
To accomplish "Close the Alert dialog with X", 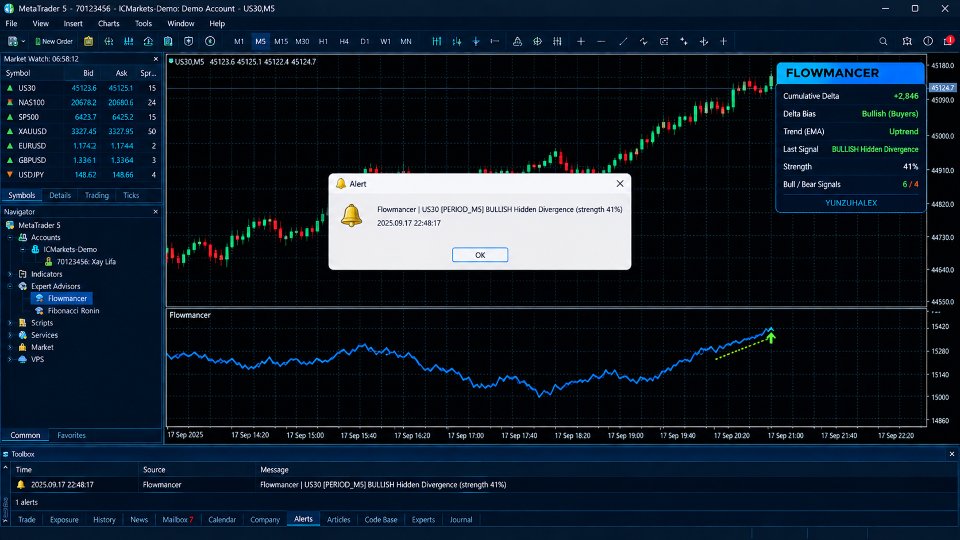I will [x=620, y=183].
